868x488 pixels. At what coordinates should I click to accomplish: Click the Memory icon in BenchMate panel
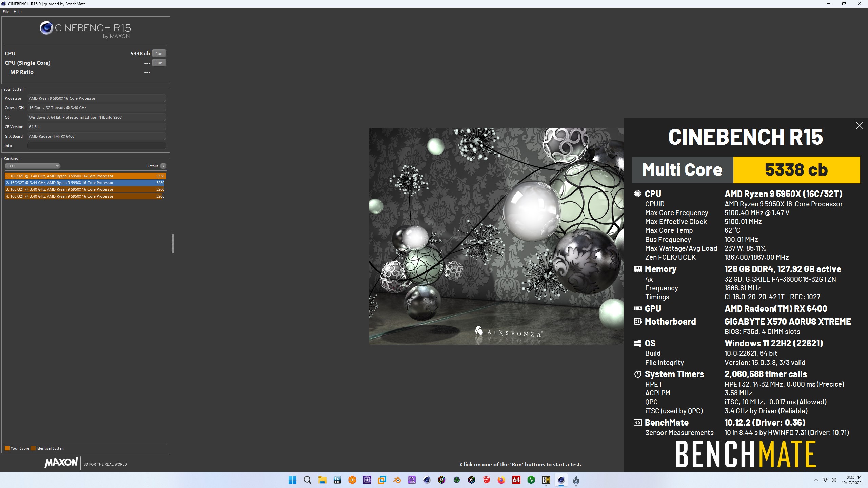[x=637, y=269]
